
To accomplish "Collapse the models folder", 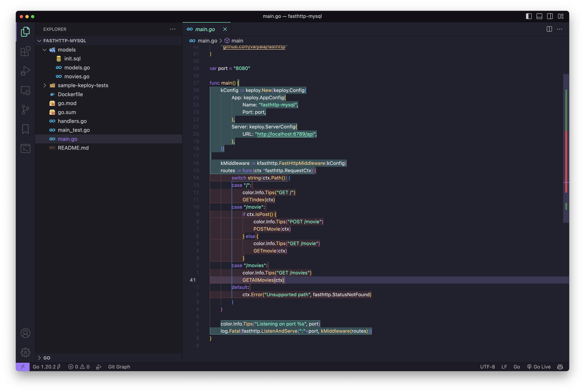I will [x=109, y=50].
